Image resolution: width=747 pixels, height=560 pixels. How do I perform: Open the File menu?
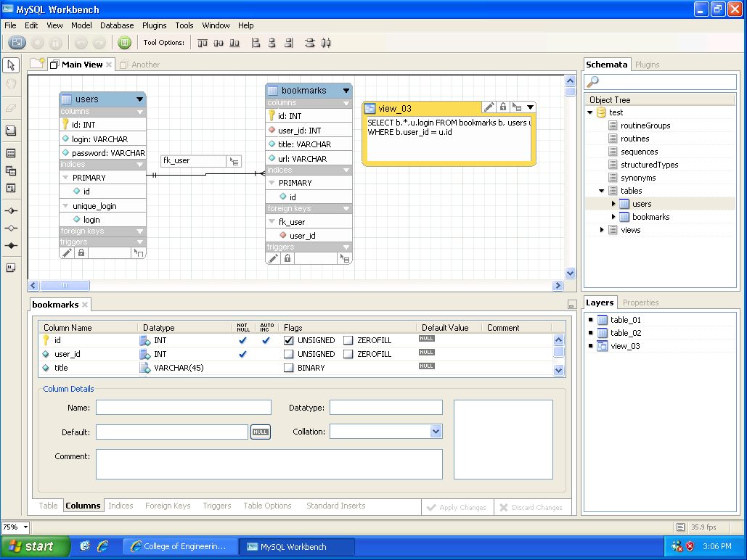coord(10,25)
